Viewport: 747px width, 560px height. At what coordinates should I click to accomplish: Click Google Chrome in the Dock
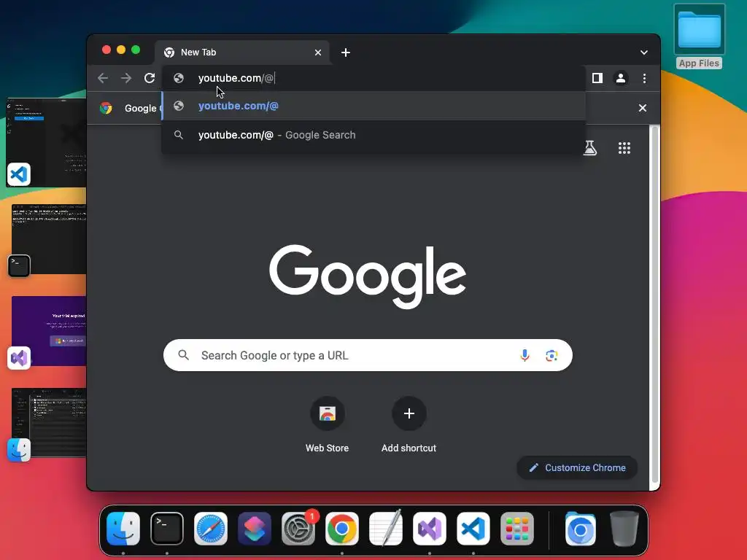coord(342,529)
